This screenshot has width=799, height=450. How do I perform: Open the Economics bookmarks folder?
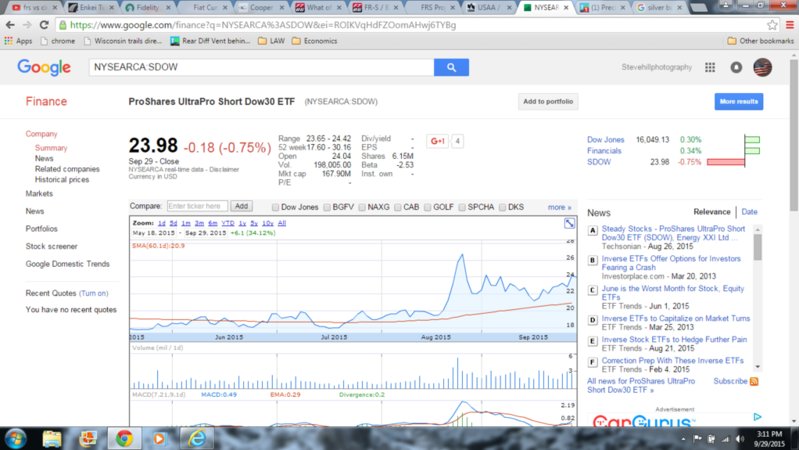pos(314,41)
